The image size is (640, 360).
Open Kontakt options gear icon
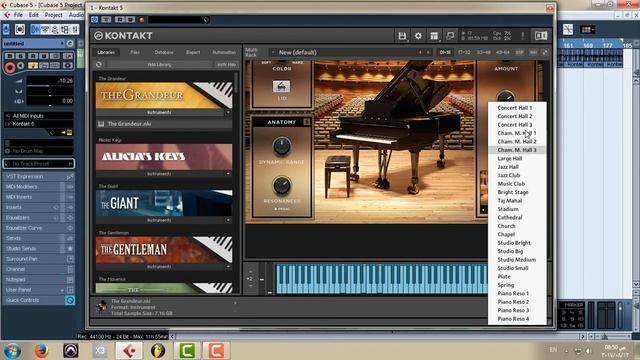418,36
